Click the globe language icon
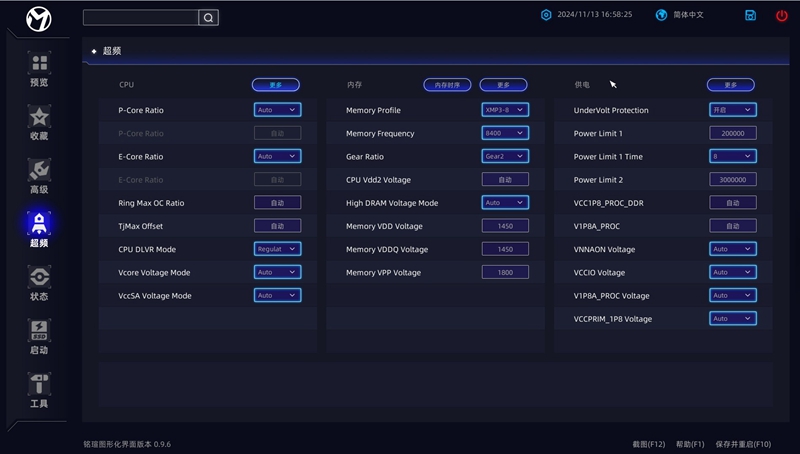The width and height of the screenshot is (800, 454). (x=661, y=15)
